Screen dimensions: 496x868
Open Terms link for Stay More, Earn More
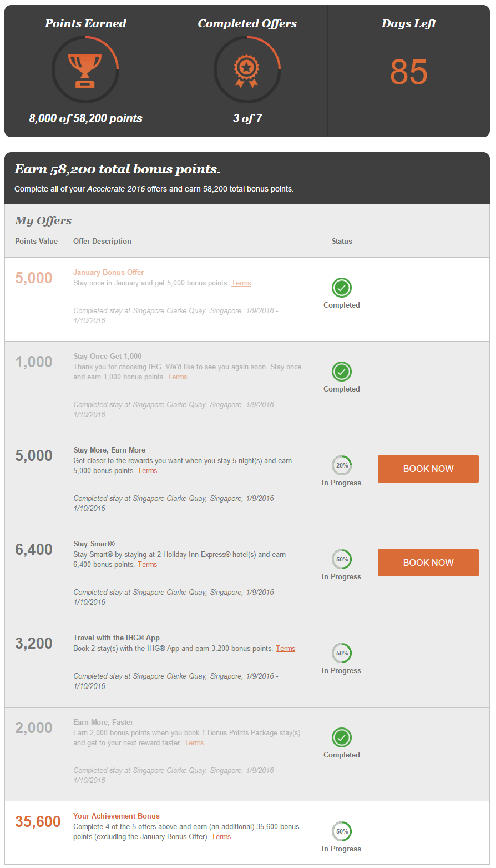click(147, 471)
